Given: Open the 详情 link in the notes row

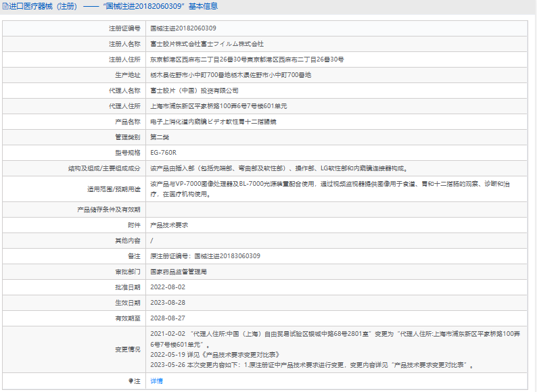Looking at the screenshot, I should pyautogui.click(x=156, y=381).
